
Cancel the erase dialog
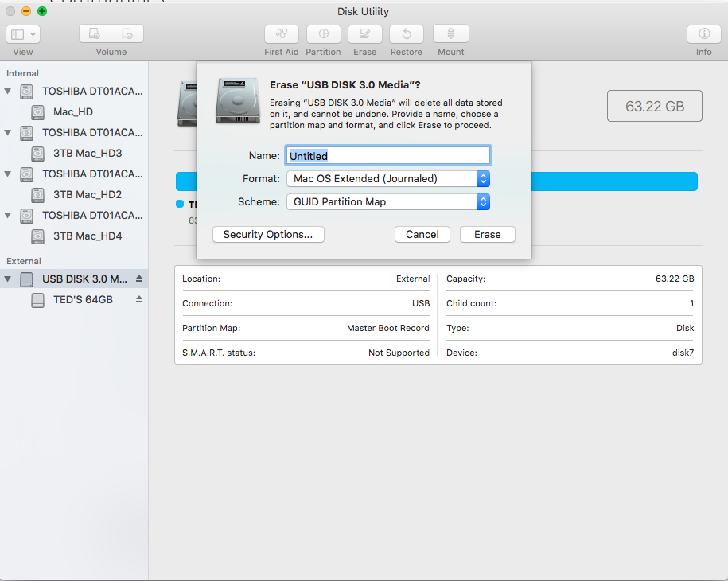click(422, 235)
